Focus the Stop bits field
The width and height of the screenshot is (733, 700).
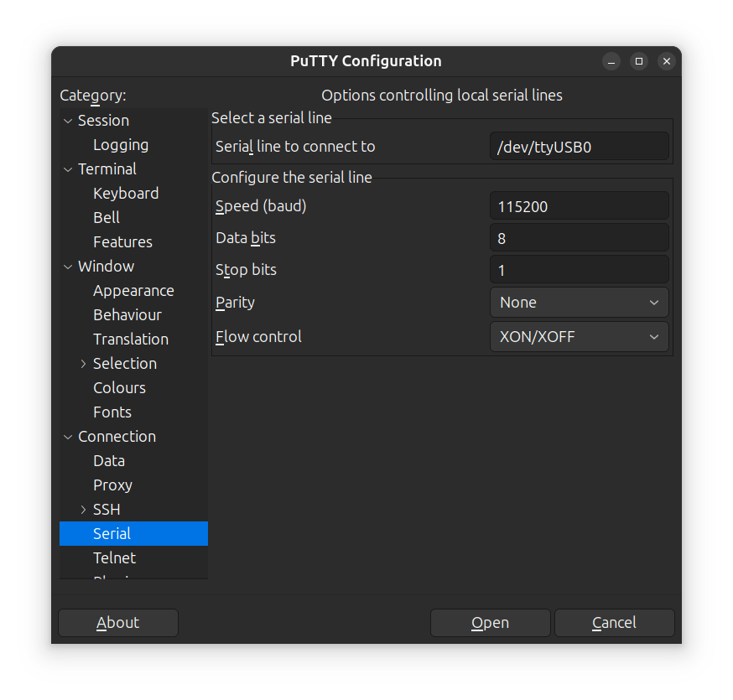tap(580, 270)
